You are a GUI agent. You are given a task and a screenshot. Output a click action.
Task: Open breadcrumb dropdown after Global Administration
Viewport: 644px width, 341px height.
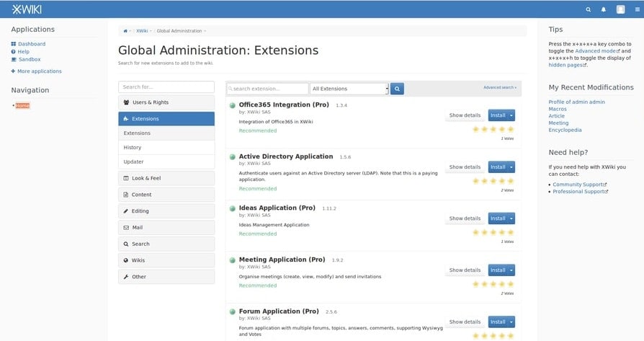205,31
